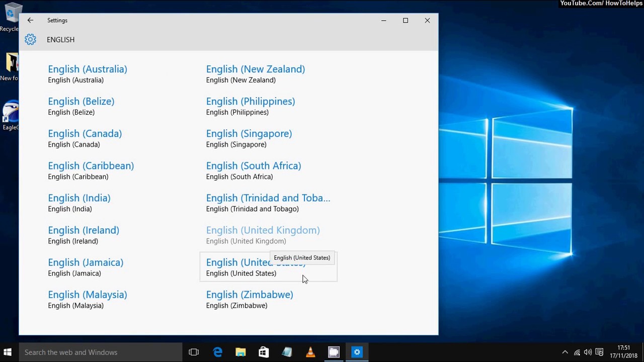Click the Settings app taskbar icon
The image size is (644, 362).
[x=357, y=352]
